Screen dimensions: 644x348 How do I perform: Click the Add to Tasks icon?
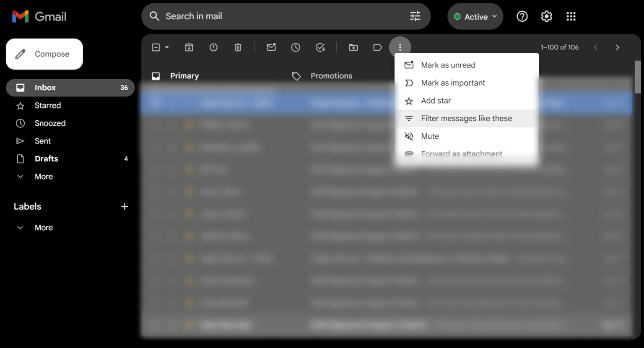coord(320,47)
